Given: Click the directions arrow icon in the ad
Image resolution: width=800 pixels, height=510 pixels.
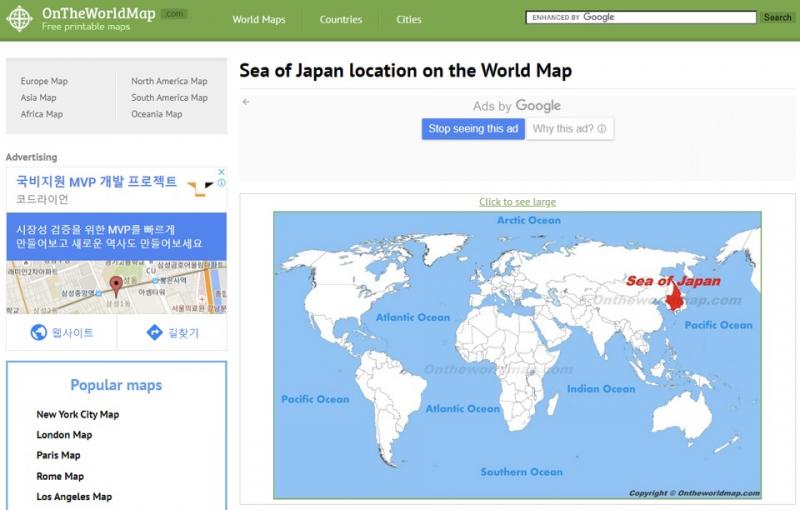Looking at the screenshot, I should (x=154, y=333).
